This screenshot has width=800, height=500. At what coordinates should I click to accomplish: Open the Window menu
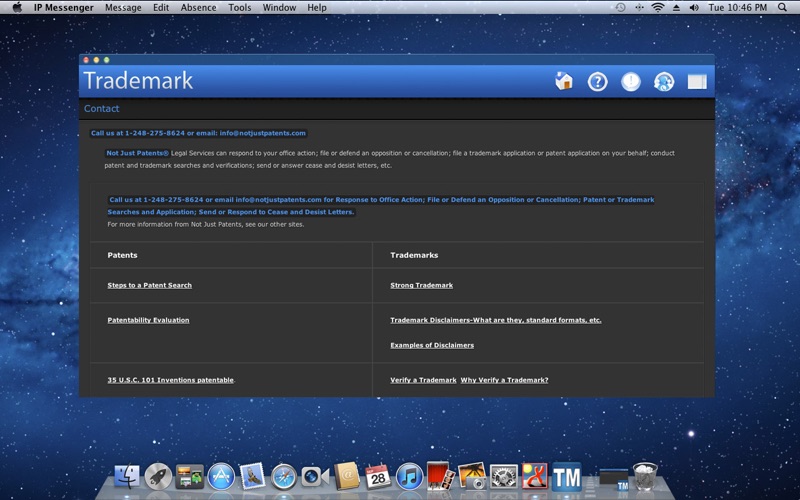tap(279, 8)
